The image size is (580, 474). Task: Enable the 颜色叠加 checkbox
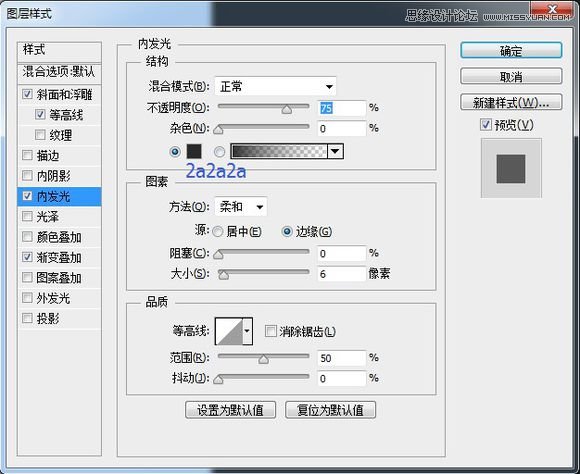pos(27,236)
